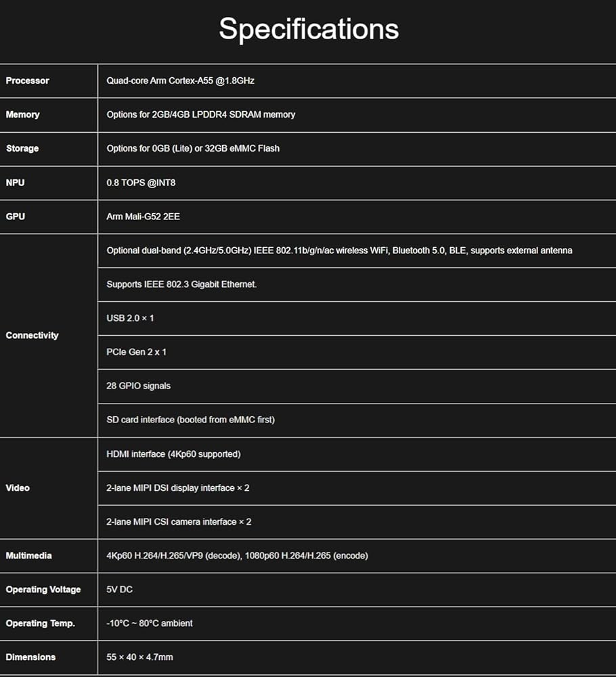The height and width of the screenshot is (677, 616).
Task: Click the MIPI CSI camera interface entry
Action: [179, 522]
